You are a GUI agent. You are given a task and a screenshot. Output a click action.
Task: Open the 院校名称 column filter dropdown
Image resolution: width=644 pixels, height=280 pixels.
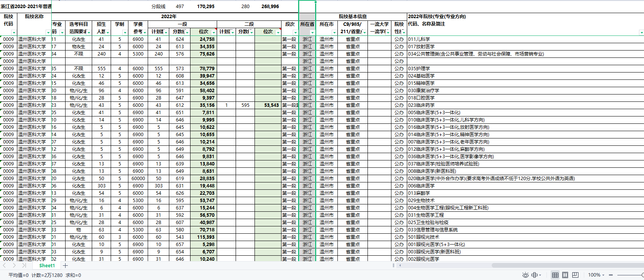pyautogui.click(x=48, y=32)
